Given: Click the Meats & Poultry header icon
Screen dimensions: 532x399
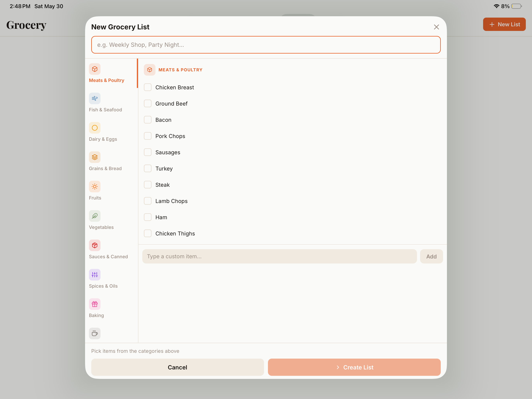Looking at the screenshot, I should 149,70.
